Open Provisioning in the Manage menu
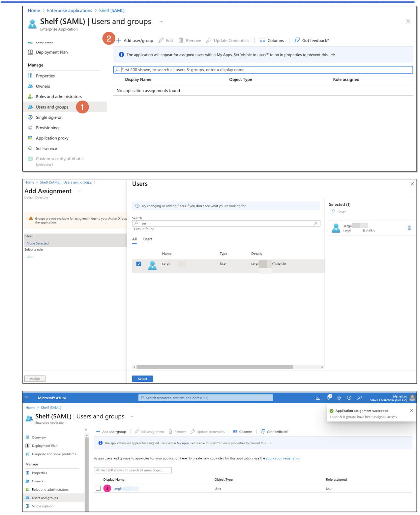 point(47,128)
